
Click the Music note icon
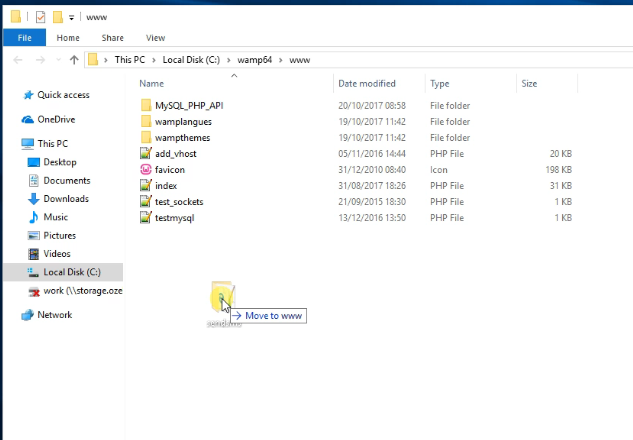pyautogui.click(x=34, y=217)
